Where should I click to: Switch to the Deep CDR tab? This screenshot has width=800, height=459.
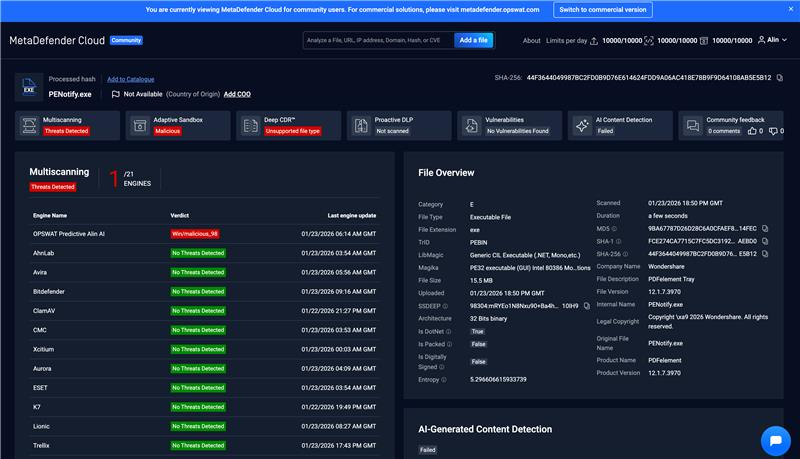(288, 125)
